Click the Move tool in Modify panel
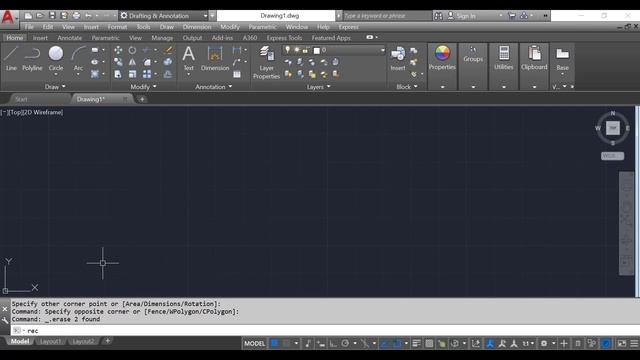 [x=118, y=50]
